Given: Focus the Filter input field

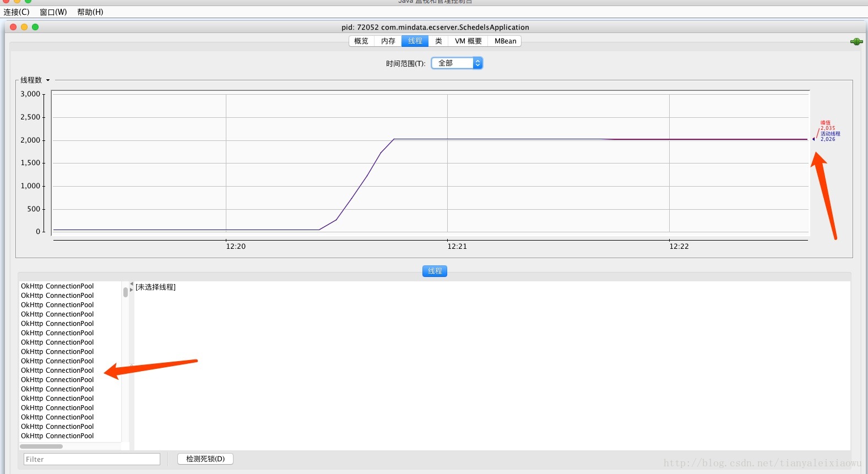Looking at the screenshot, I should click(92, 459).
